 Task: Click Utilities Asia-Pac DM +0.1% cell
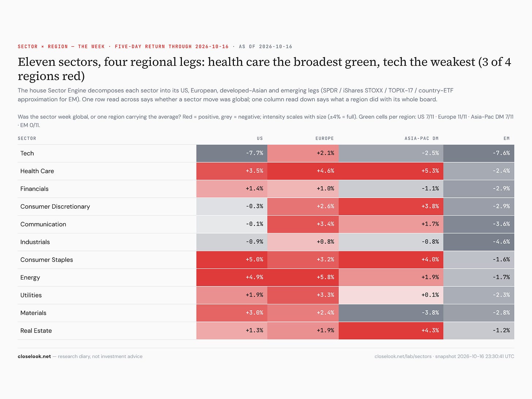tap(391, 295)
